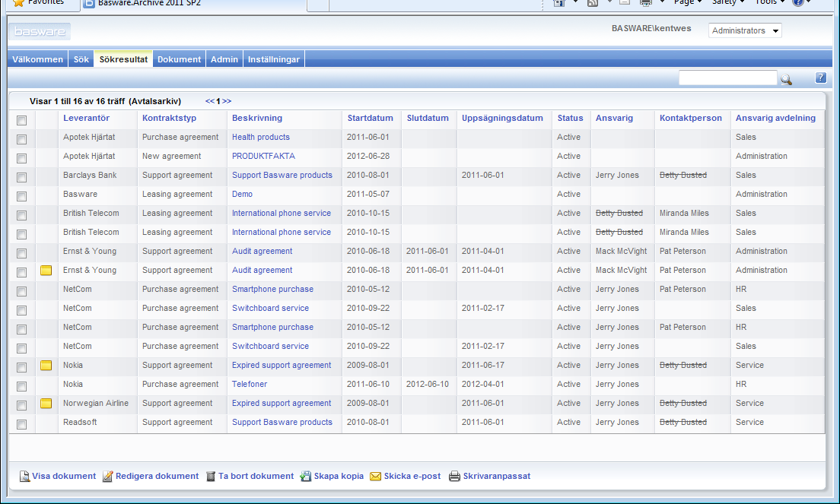
Task: Check the Basware Demo row checkbox
Action: pyautogui.click(x=21, y=196)
